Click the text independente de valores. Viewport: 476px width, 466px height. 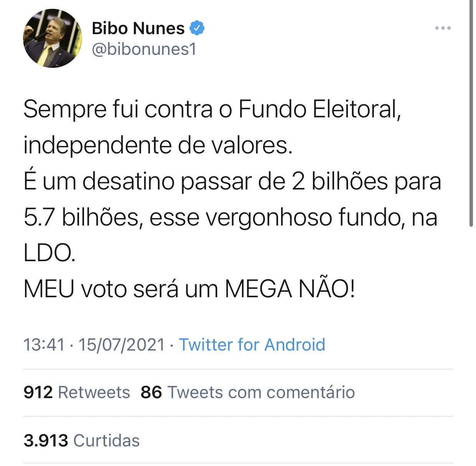158,145
